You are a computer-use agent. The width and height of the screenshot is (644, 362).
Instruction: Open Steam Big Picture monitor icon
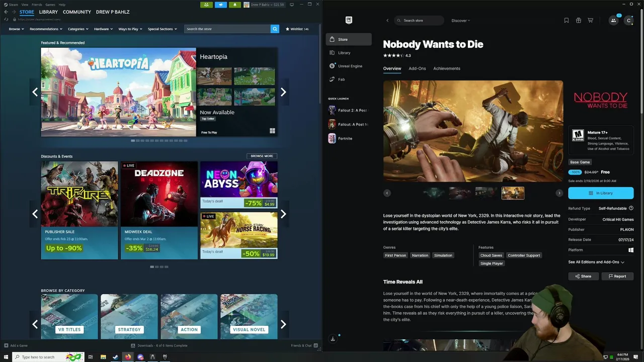pyautogui.click(x=292, y=5)
